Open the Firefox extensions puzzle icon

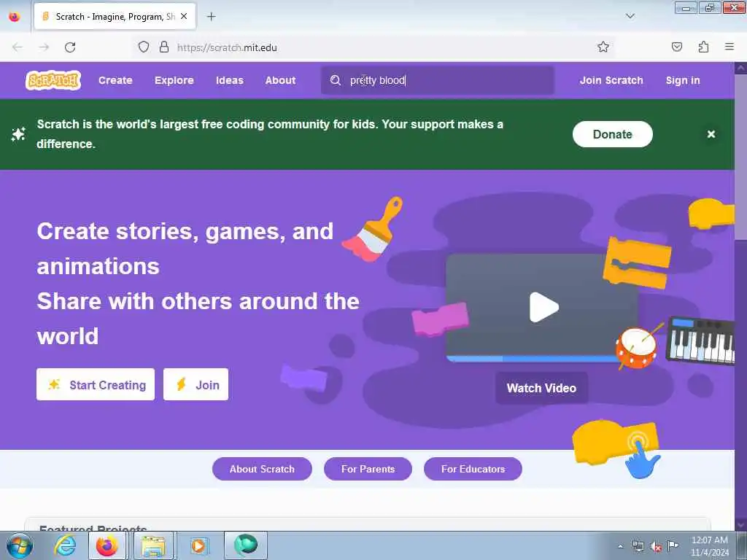click(703, 47)
